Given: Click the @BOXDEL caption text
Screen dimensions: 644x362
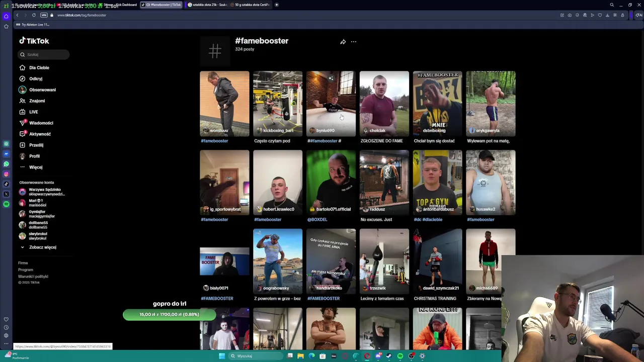Looking at the screenshot, I should point(317,220).
